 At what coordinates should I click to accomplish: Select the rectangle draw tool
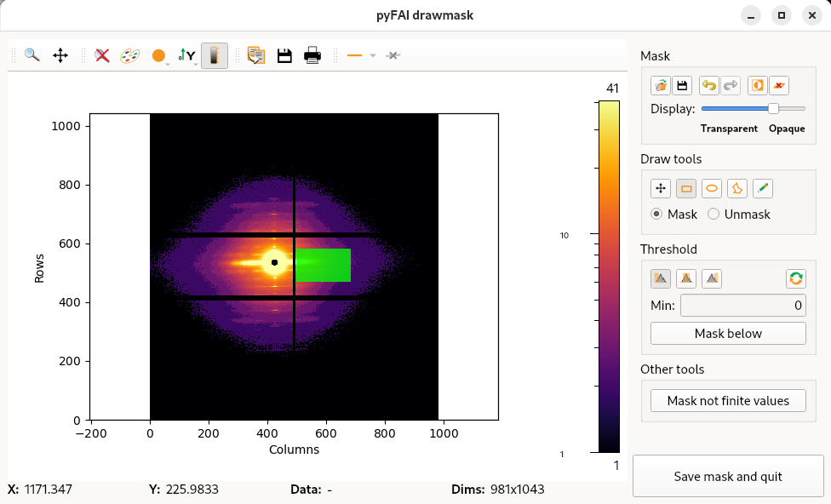(x=686, y=188)
